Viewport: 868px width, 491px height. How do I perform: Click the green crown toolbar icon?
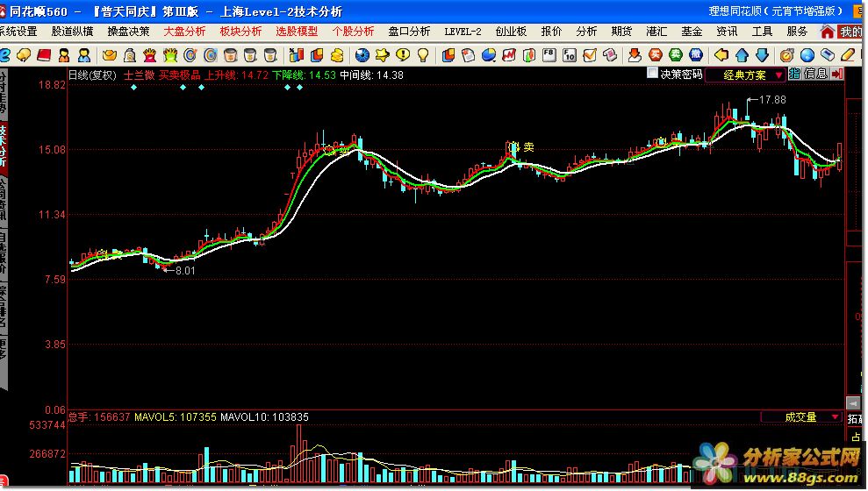click(x=170, y=54)
